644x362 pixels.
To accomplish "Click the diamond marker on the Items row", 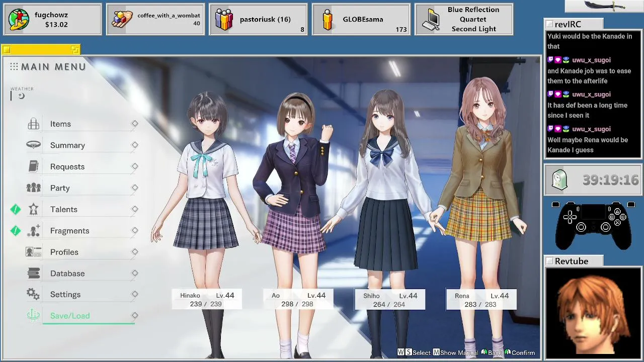I will (135, 124).
